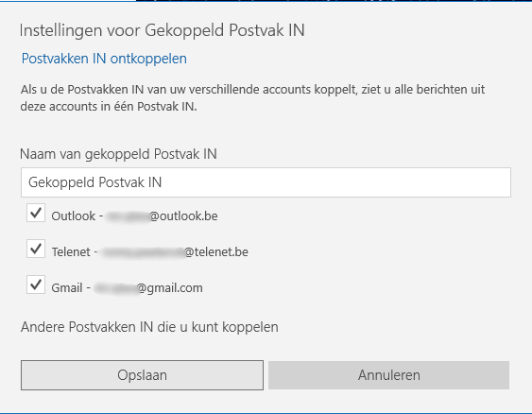
Task: Focus the linked inbox name input field
Action: point(266,182)
